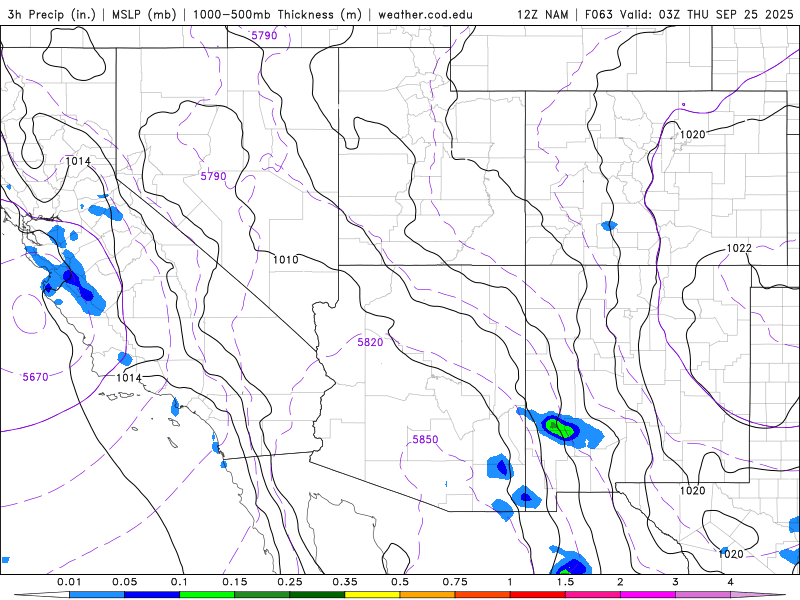Click the 0.75 legend value

coord(455,582)
